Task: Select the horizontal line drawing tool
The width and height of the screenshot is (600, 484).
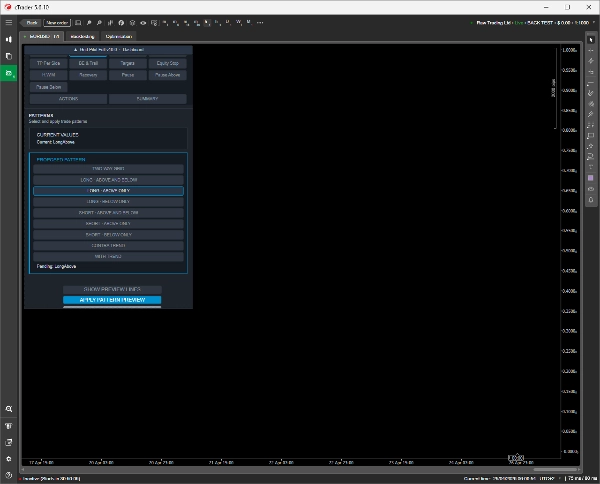Action: coord(591,82)
